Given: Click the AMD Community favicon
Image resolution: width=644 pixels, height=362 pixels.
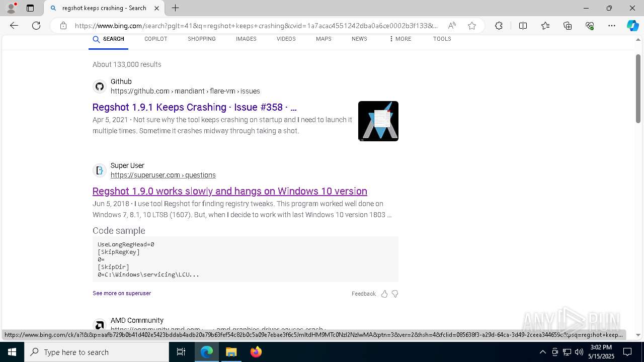Looking at the screenshot, I should (100, 325).
